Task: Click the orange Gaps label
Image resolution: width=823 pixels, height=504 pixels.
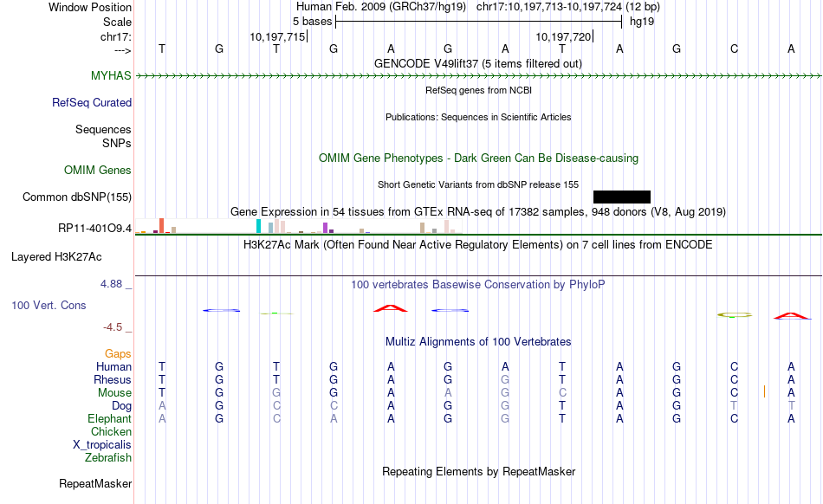Action: [118, 354]
